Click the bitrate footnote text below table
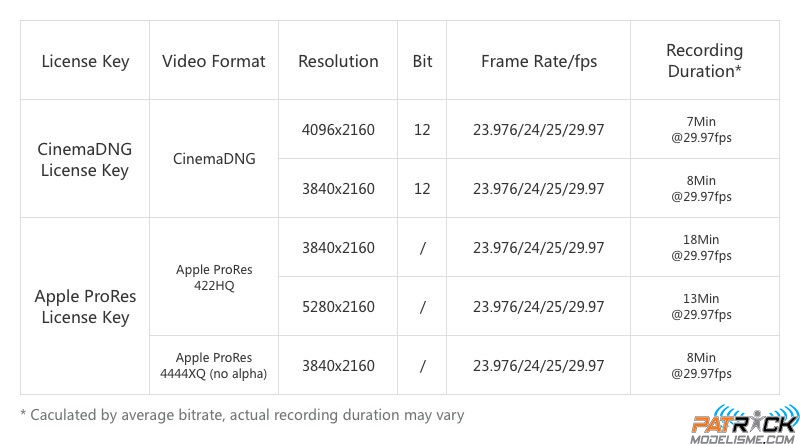 (242, 415)
